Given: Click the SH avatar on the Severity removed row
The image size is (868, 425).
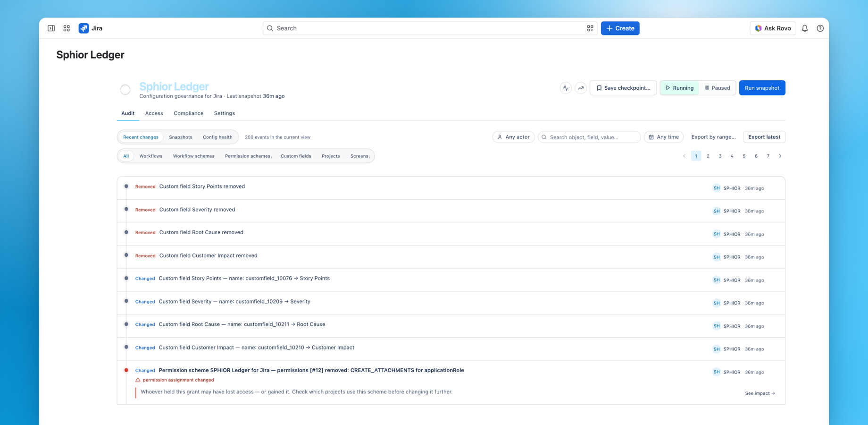Looking at the screenshot, I should [716, 211].
